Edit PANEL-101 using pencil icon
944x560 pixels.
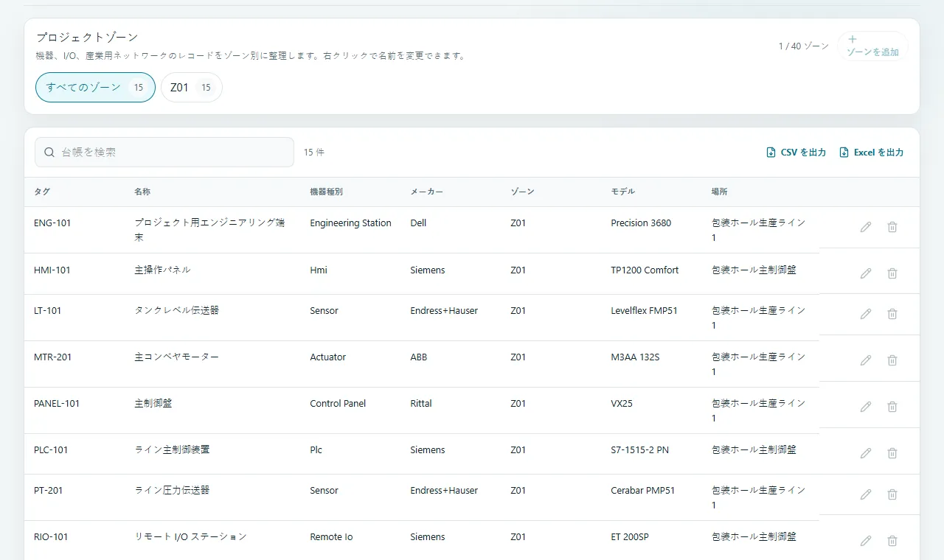(866, 407)
